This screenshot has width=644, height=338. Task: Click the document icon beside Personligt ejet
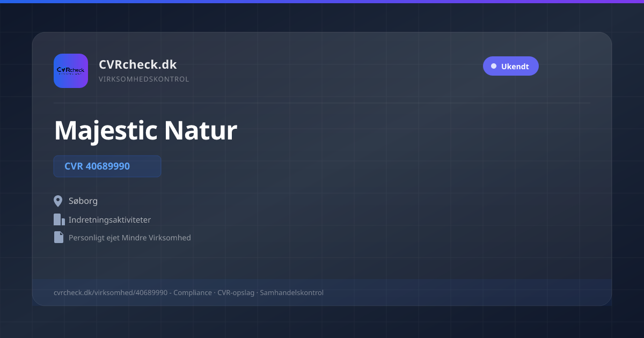[x=58, y=237]
